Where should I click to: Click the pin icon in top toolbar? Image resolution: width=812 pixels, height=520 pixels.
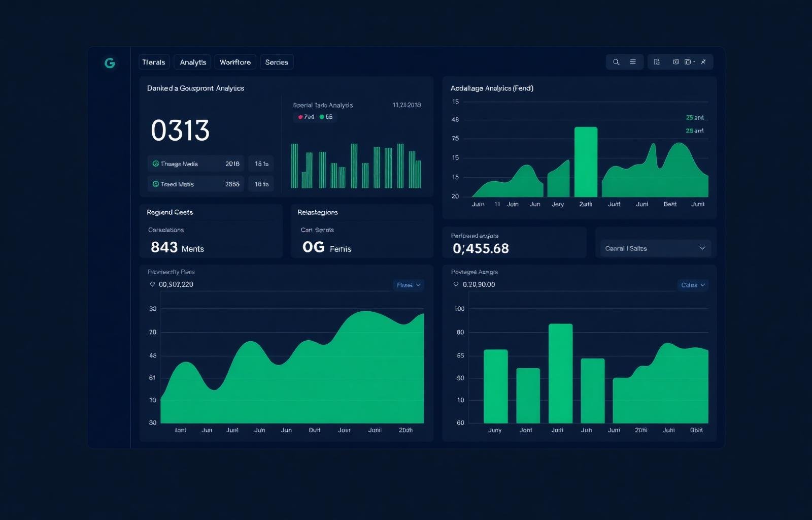[703, 62]
